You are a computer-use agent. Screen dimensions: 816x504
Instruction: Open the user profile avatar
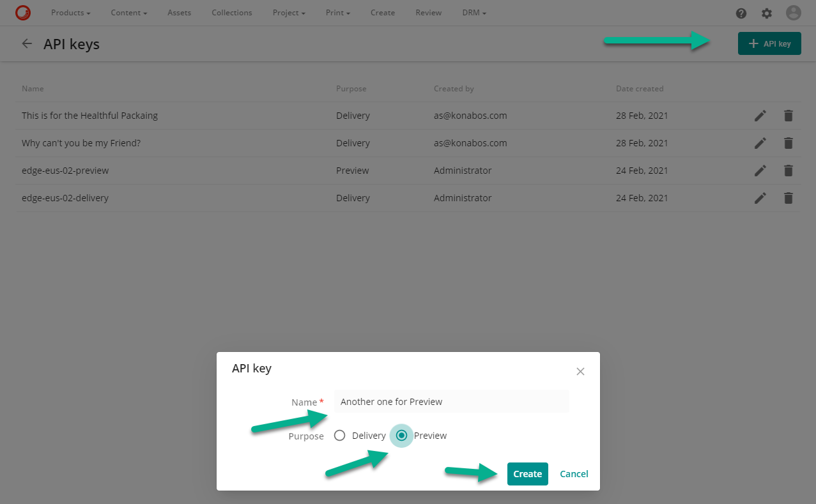tap(793, 13)
